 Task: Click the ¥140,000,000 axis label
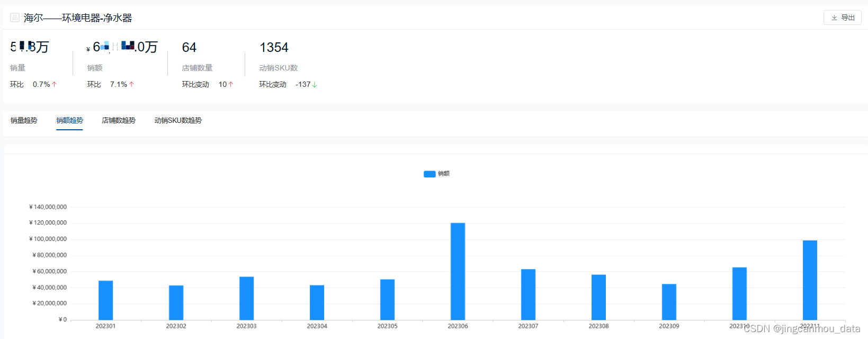coord(48,207)
